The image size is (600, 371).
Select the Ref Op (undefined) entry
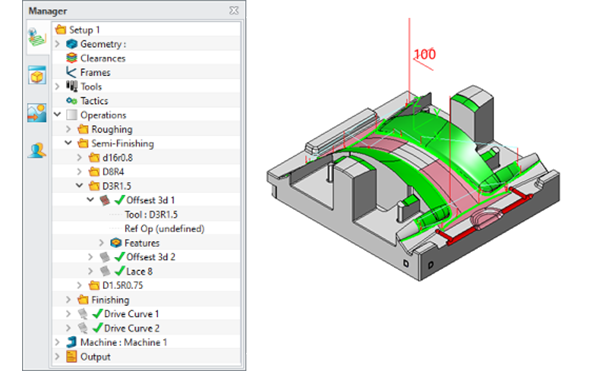click(x=165, y=229)
